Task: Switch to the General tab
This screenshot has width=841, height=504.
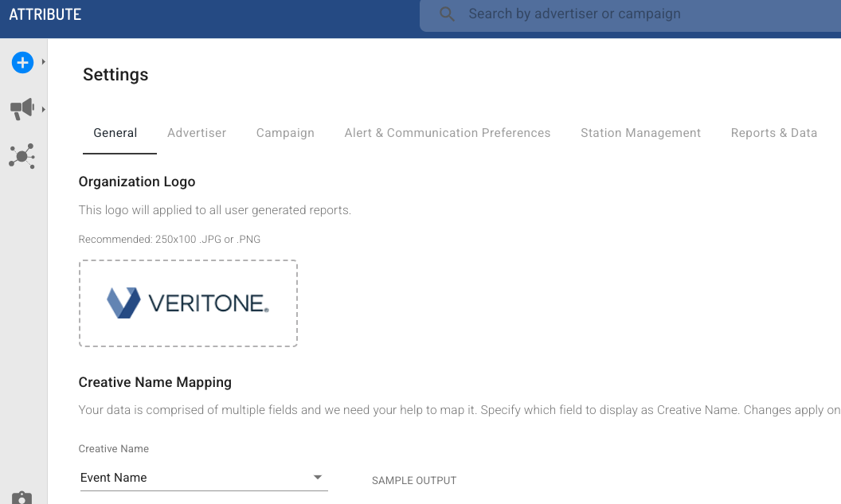Action: coord(115,133)
